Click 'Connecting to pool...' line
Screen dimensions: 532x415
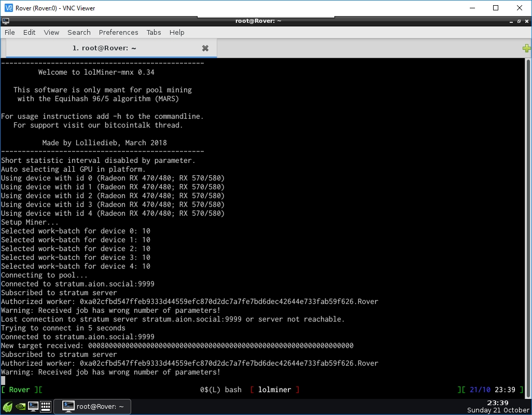click(x=44, y=275)
